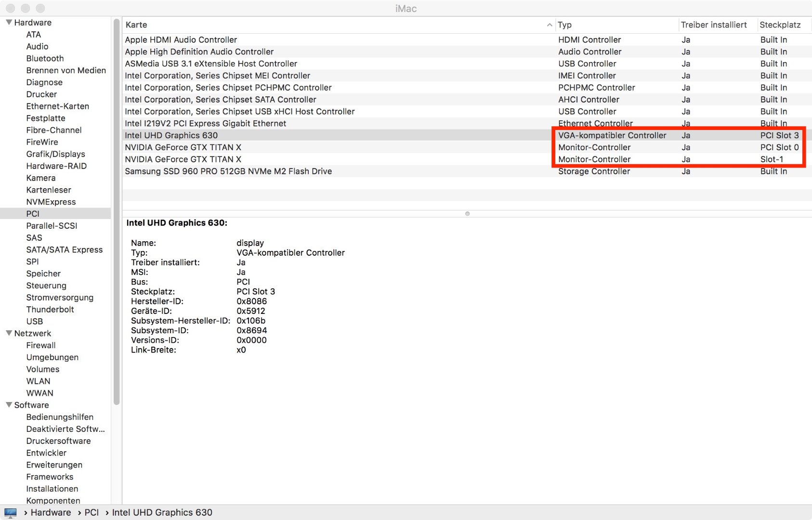The height and width of the screenshot is (520, 812).
Task: Select Apple High Definition Audio Controller row
Action: tap(467, 52)
